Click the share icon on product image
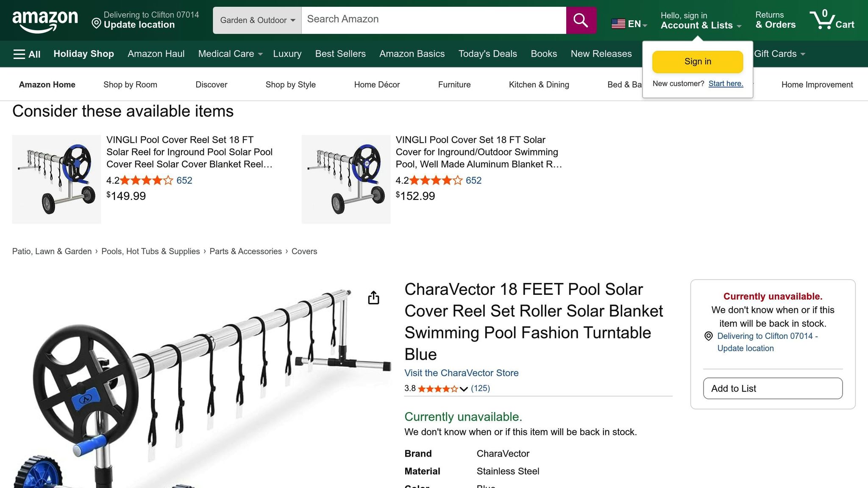The height and width of the screenshot is (488, 868). point(373,298)
